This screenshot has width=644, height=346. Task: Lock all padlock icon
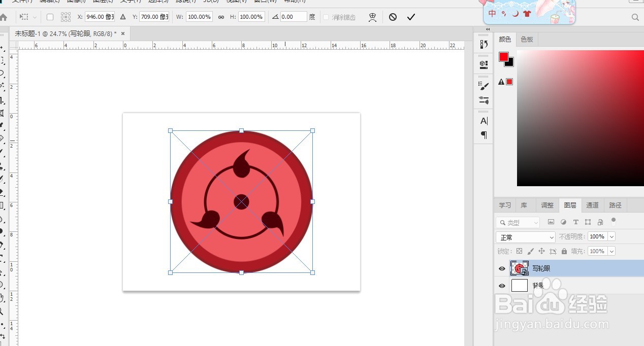[x=564, y=251]
